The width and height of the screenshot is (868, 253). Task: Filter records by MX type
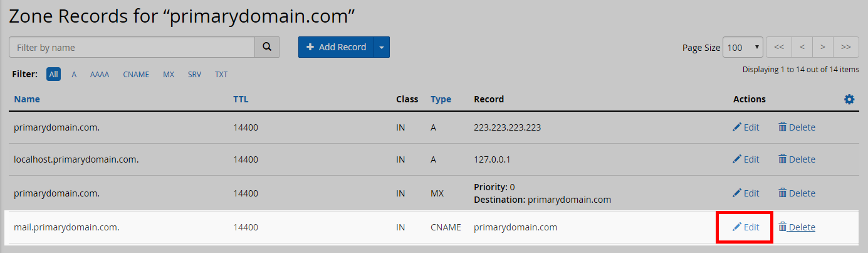(x=169, y=74)
